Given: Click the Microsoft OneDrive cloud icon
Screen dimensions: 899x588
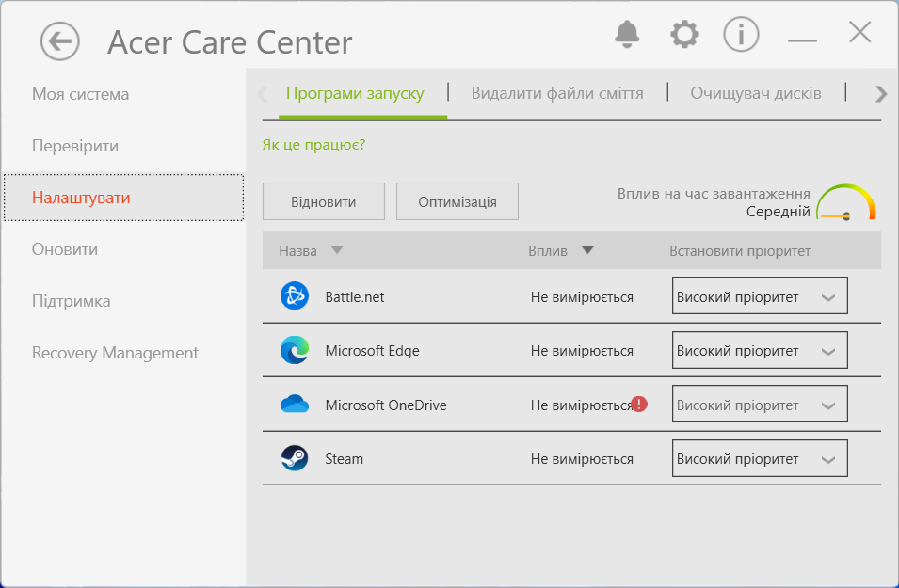Looking at the screenshot, I should pos(295,405).
